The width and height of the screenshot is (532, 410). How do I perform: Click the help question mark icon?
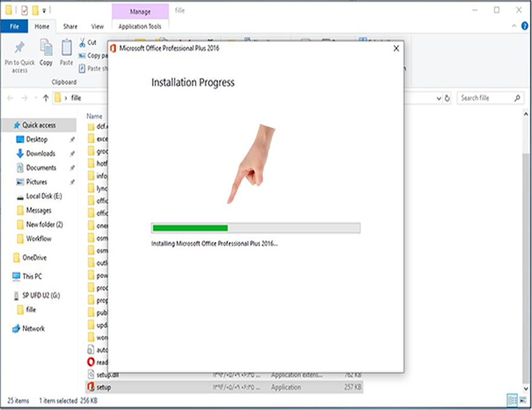click(524, 26)
